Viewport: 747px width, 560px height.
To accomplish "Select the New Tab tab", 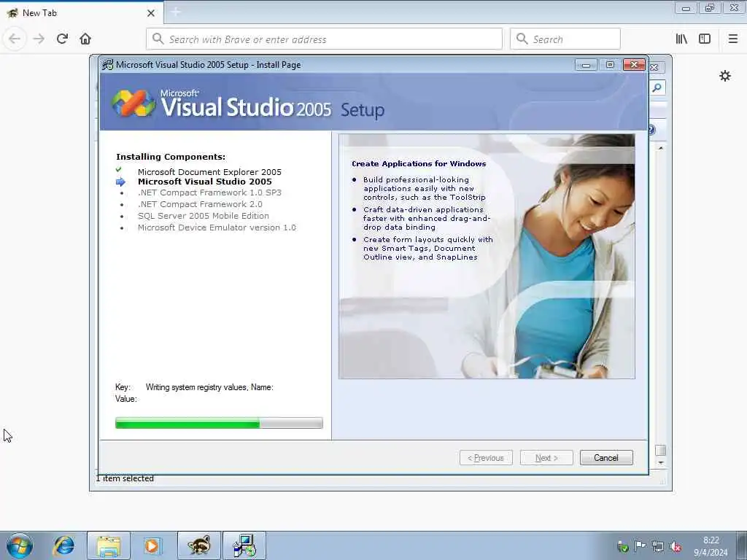I will [82, 13].
